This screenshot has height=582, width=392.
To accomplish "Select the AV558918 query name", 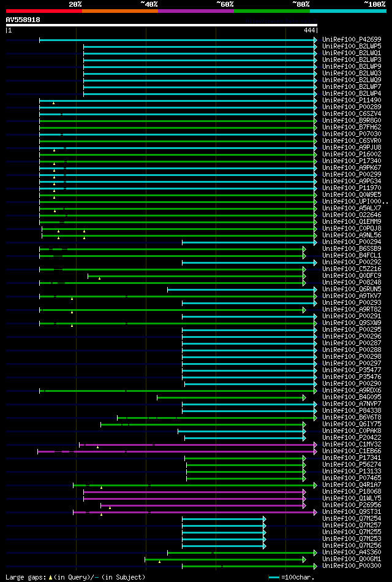I will pos(23,20).
